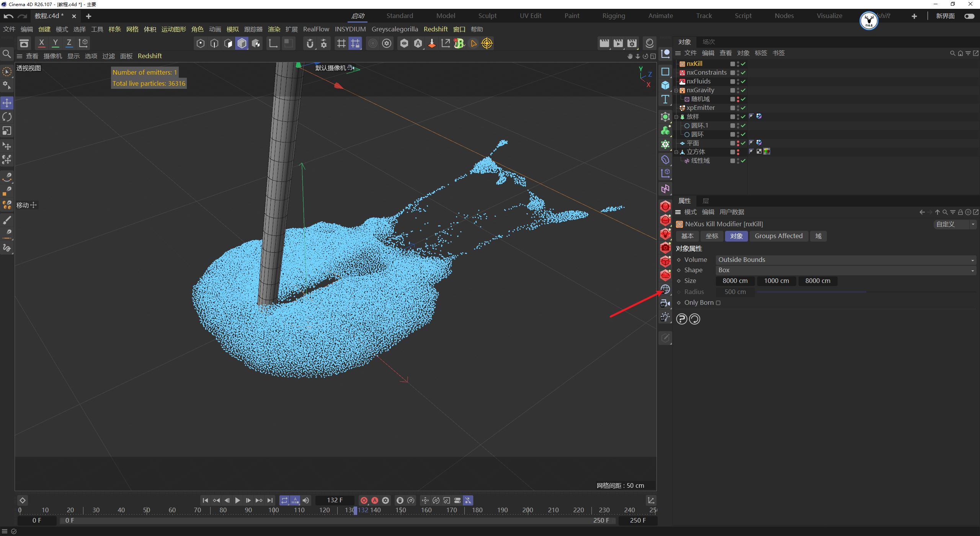Select the Rotate tool in the left toolbar

tap(7, 117)
